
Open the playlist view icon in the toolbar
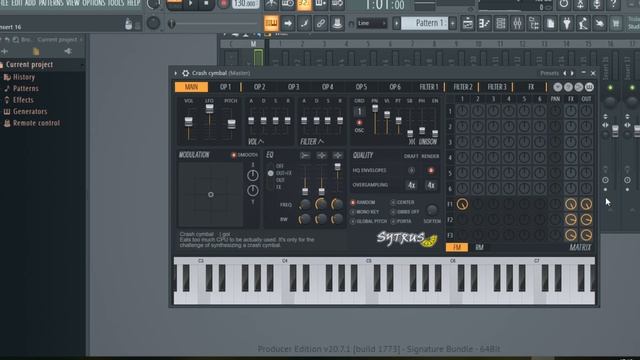[x=468, y=24]
